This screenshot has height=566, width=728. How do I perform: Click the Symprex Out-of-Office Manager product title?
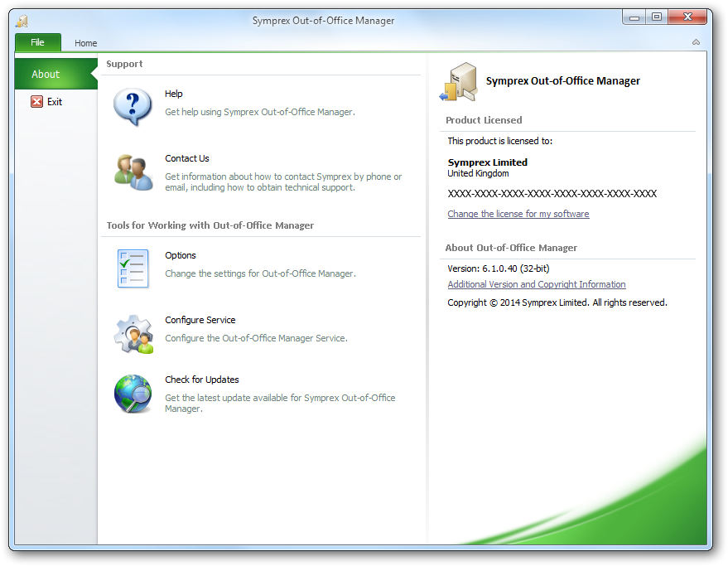562,81
